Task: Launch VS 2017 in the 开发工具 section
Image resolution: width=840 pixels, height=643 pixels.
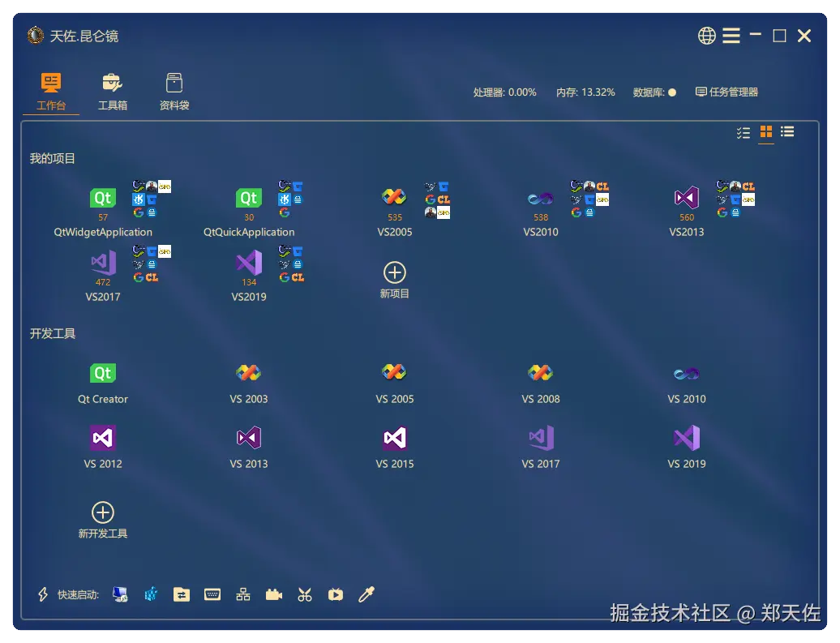Action: [x=541, y=448]
